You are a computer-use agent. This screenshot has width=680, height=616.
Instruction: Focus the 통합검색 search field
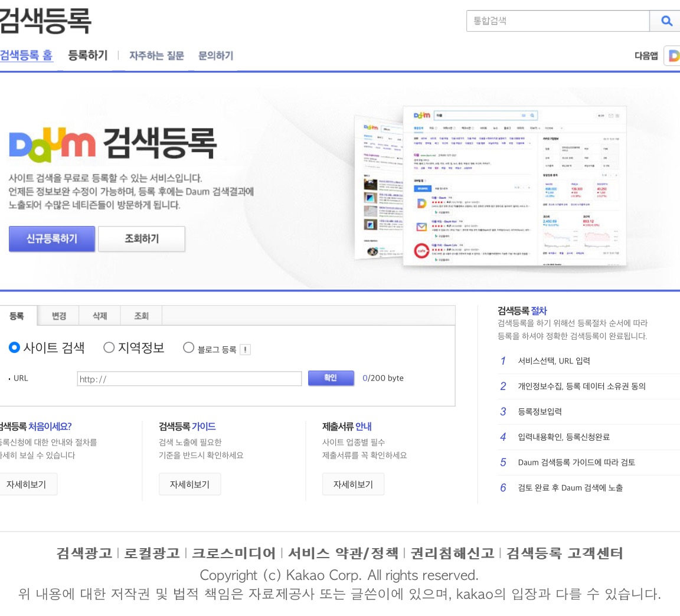point(558,21)
